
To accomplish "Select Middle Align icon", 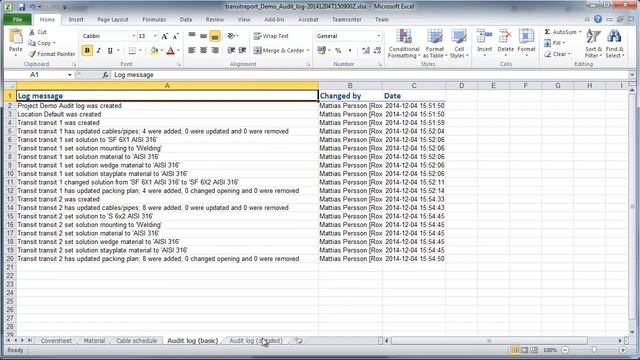I will [x=203, y=36].
